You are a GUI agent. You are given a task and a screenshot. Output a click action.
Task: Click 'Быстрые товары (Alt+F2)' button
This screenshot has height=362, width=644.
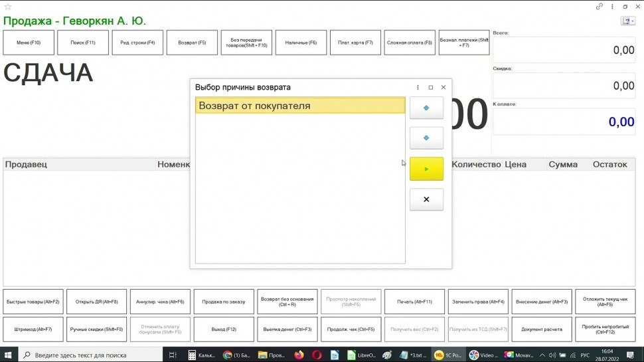coord(33,302)
